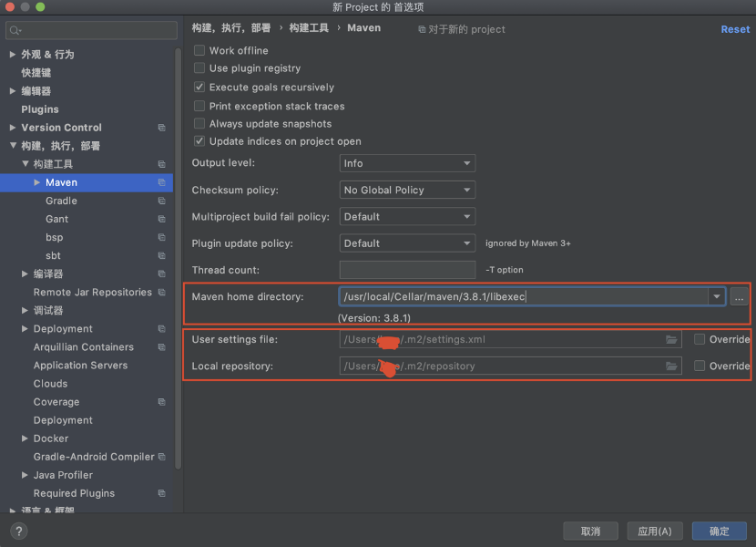Open the Output level dropdown
Image resolution: width=756 pixels, height=547 pixels.
[407, 163]
